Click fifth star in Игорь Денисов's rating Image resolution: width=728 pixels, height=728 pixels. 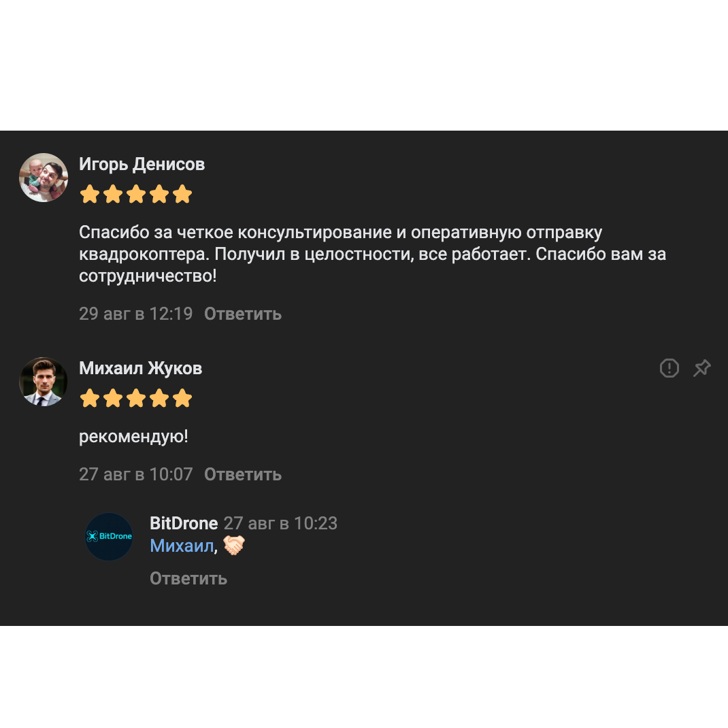click(x=182, y=194)
